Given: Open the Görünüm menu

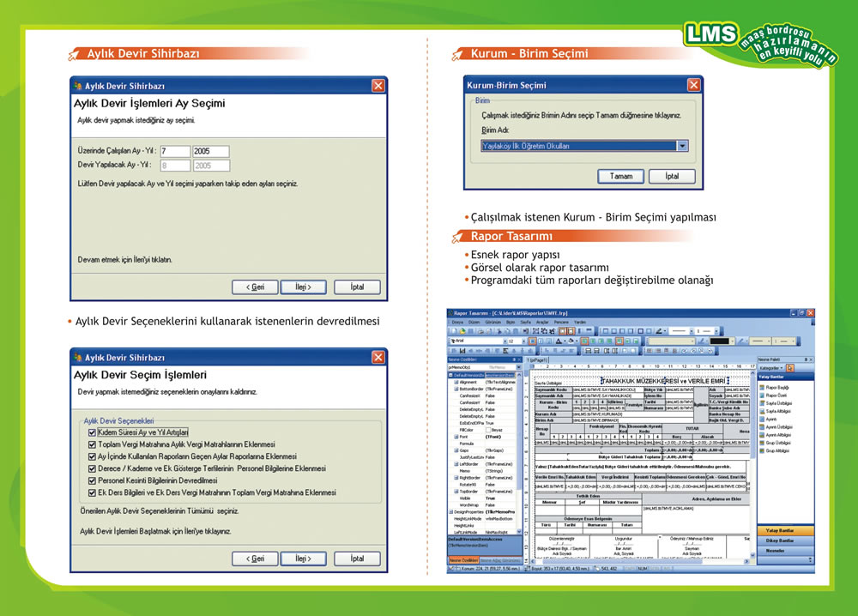Looking at the screenshot, I should (493, 323).
